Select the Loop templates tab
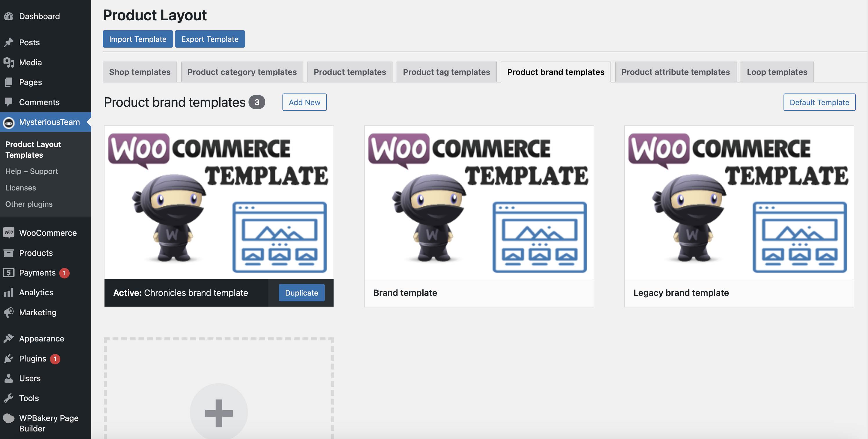 coord(777,72)
